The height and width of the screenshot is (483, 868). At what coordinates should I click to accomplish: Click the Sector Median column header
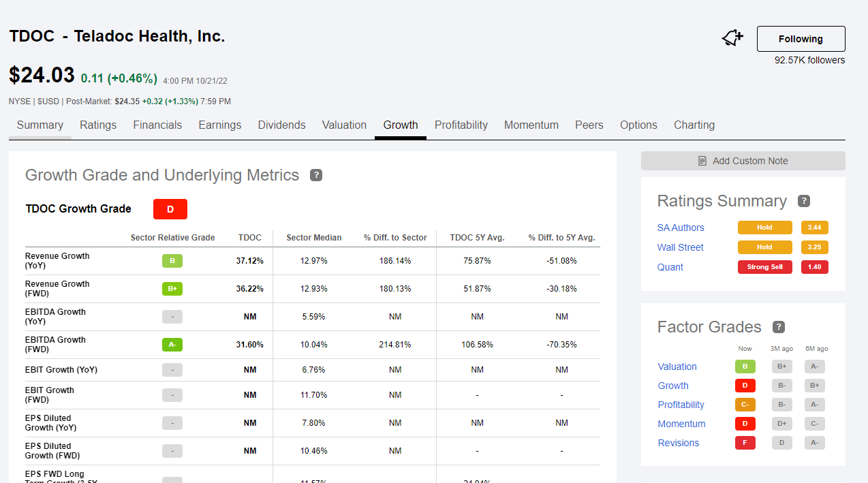(x=314, y=238)
